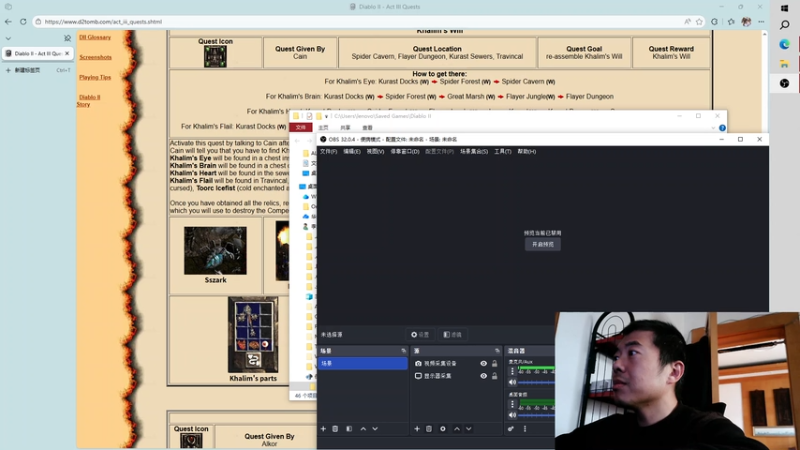Expand File Explorer ribbon chevron
The width and height of the screenshot is (800, 450).
tap(713, 128)
